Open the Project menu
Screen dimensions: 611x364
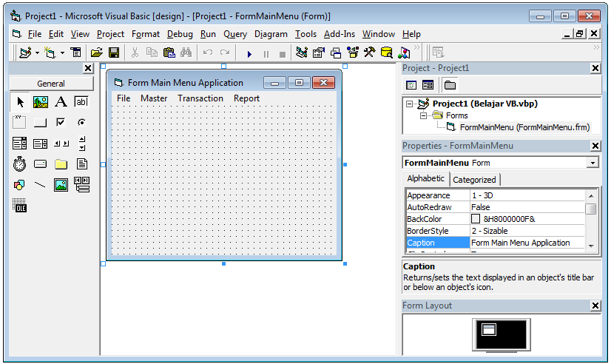110,34
